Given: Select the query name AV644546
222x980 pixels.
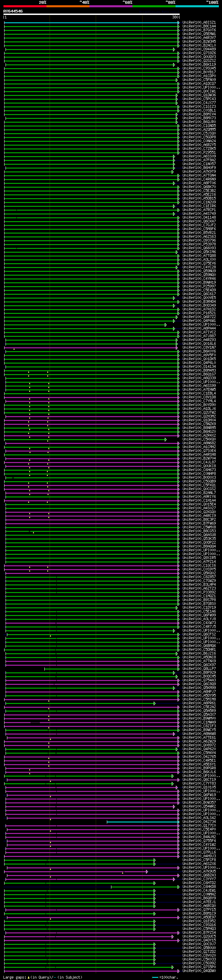Looking at the screenshot, I should click(13, 11).
